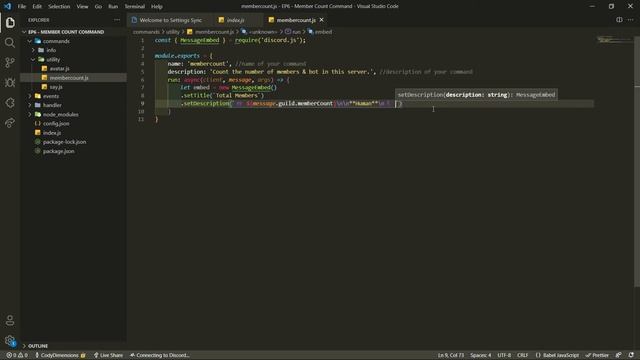Screen dimensions: 640x360
Task: Open the Search view in activity bar
Action: (10, 42)
